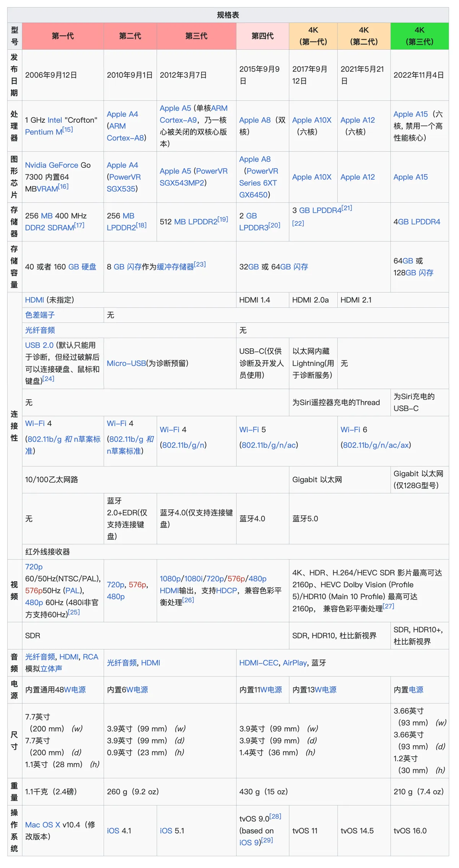Open the HDCP link
This screenshot has width=459, height=868.
pos(226,591)
